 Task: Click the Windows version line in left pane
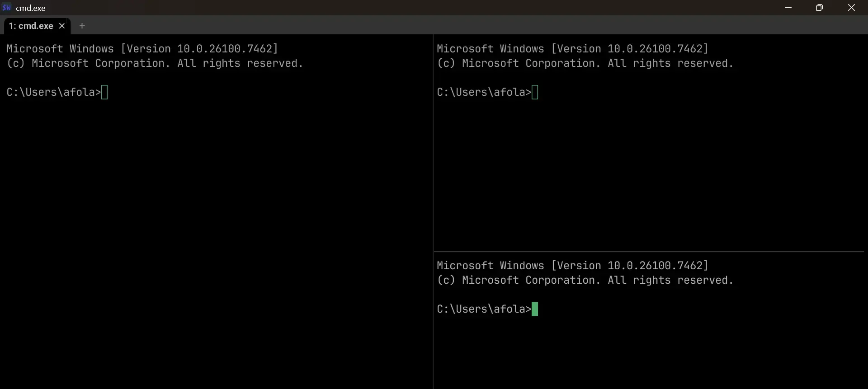point(142,49)
